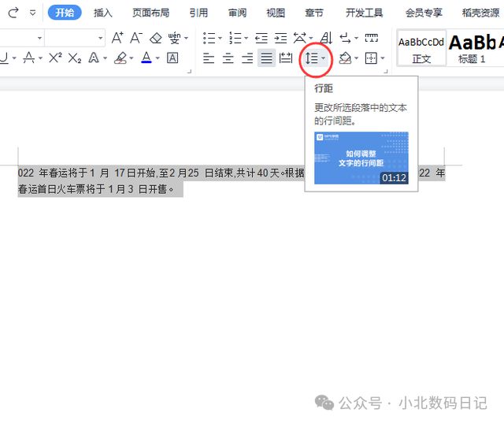This screenshot has width=504, height=424.
Task: Toggle superscript X² formatting
Action: (x=55, y=58)
